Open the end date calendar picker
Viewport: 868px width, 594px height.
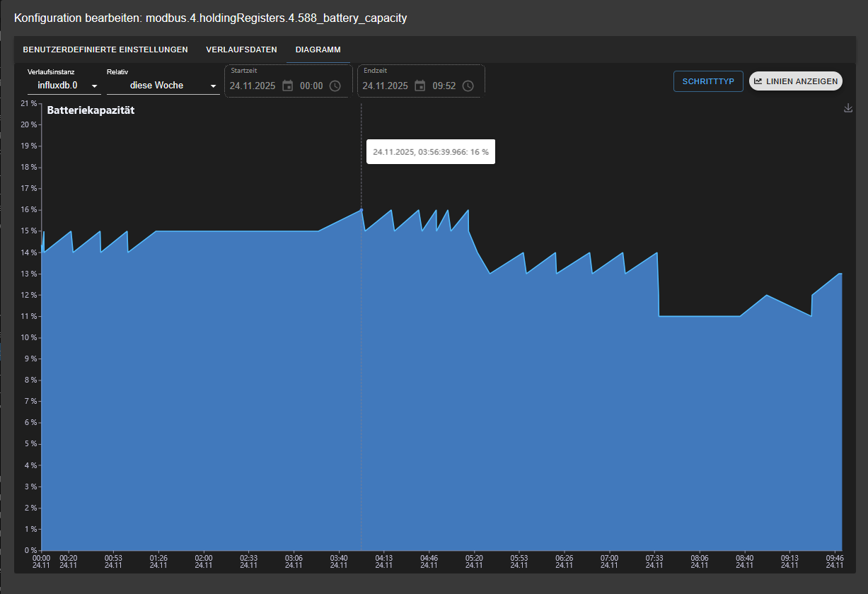pos(420,86)
